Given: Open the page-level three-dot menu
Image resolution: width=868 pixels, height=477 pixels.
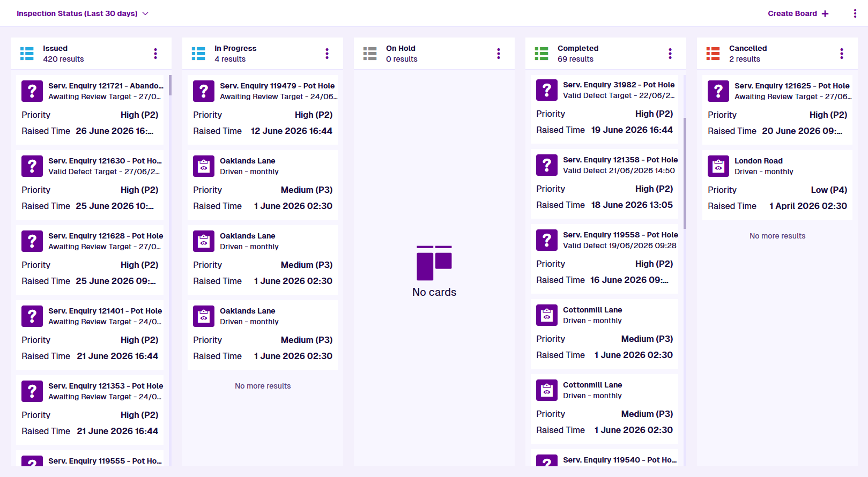Looking at the screenshot, I should tap(855, 13).
